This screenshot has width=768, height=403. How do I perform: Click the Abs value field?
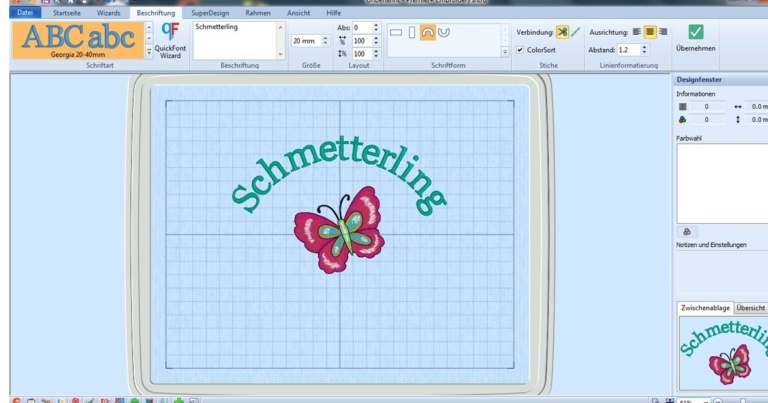point(362,28)
